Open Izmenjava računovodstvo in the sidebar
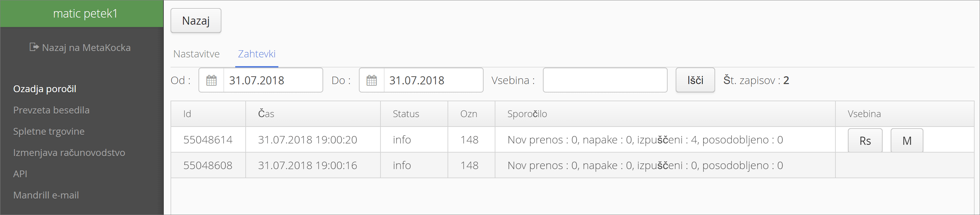Screen dimensions: 980x215 pyautogui.click(x=69, y=153)
